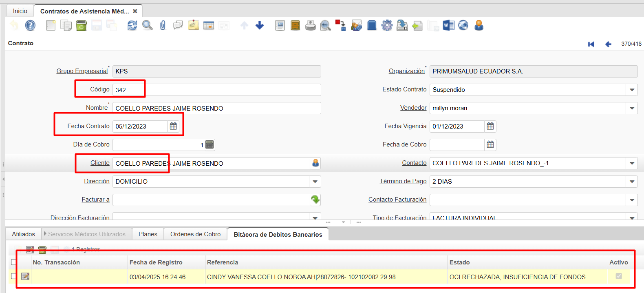Screen dimensions: 644x293
Task: Expand the Término de Pago dropdown
Action: pos(632,182)
